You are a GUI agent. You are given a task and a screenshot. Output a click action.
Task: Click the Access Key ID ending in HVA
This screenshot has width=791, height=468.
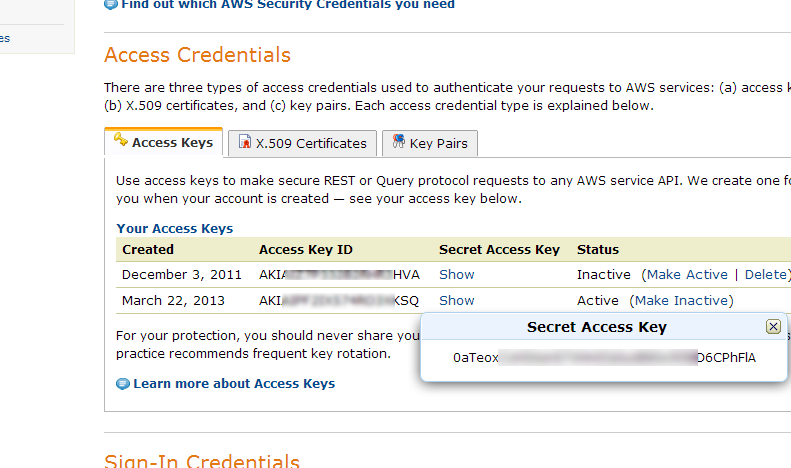click(340, 274)
